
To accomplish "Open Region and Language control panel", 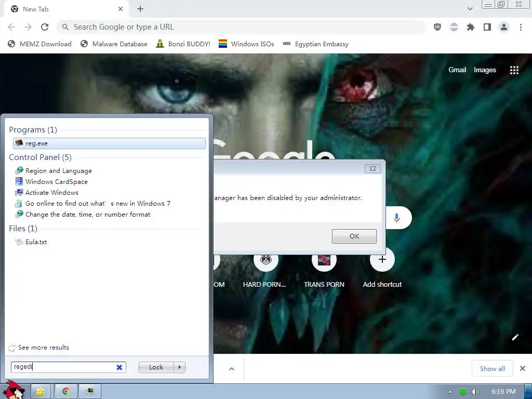I will (x=58, y=170).
